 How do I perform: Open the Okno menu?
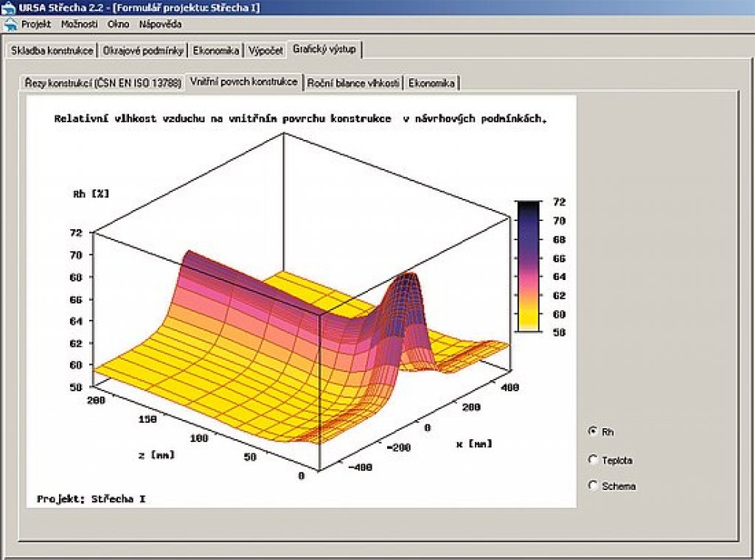click(118, 24)
